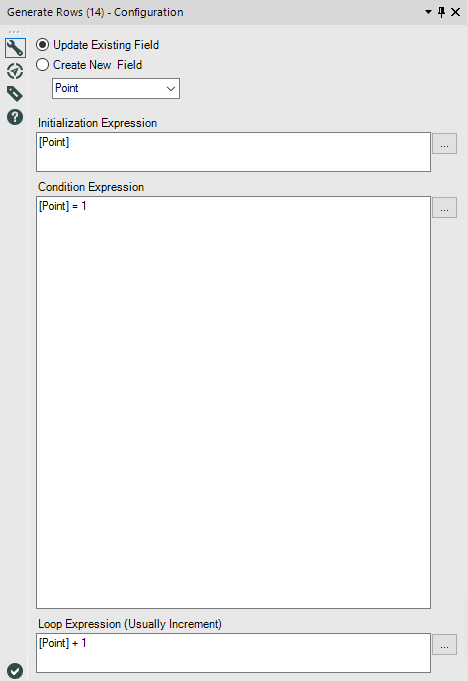
Task: Open expression editor for Condition Expression
Action: 444,208
